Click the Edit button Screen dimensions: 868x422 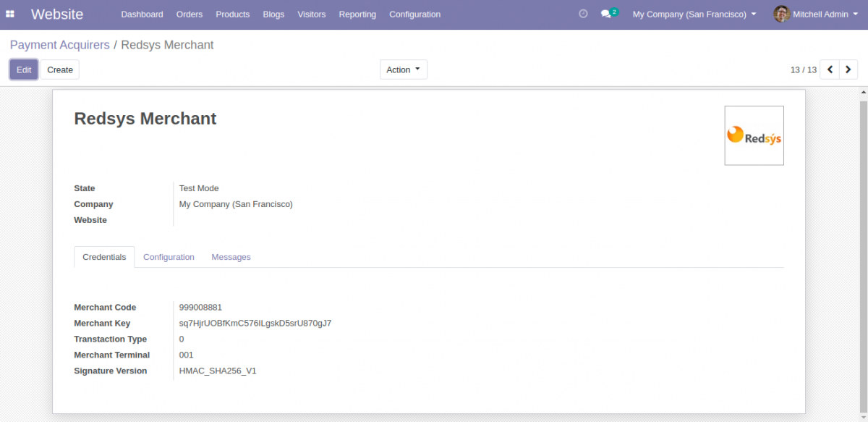(x=24, y=69)
